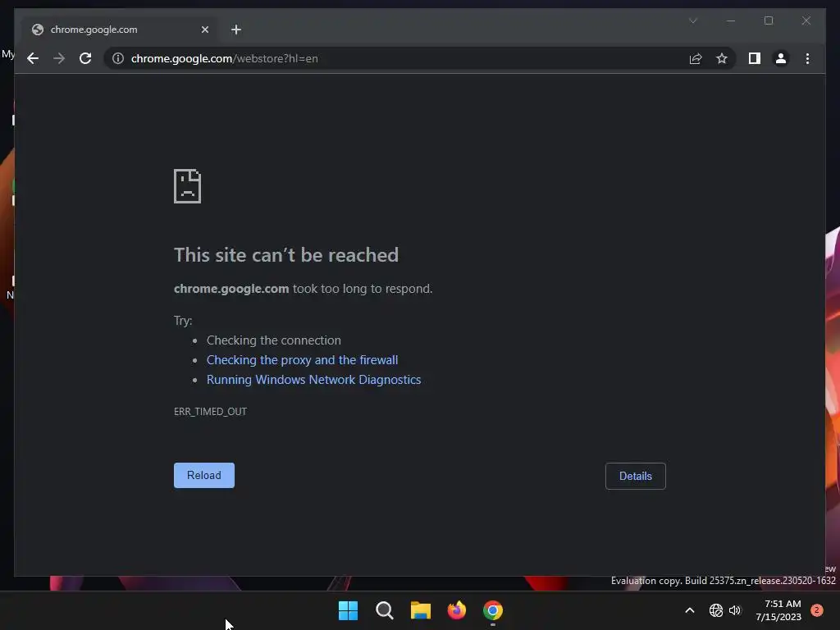
Task: Click the Chrome taskbar icon
Action: (x=493, y=610)
